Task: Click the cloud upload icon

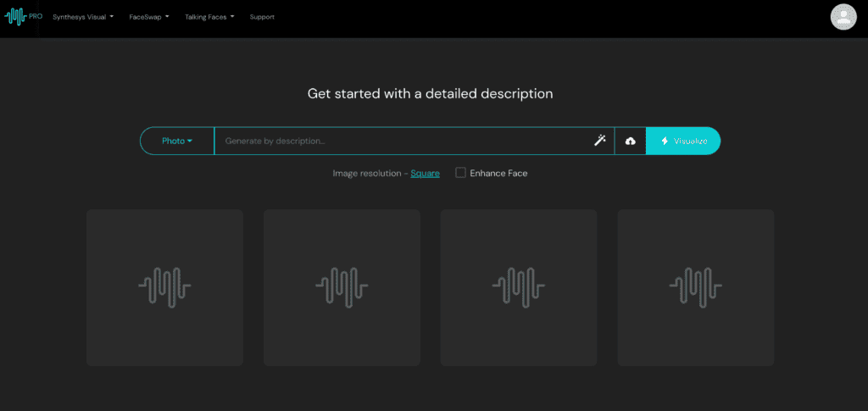Action: pyautogui.click(x=630, y=141)
